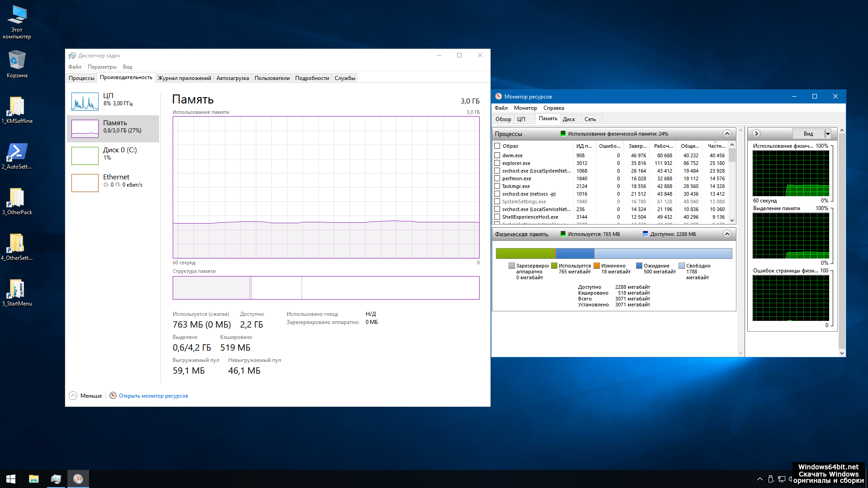Switch to the Disk tab in Resource Monitor
Image resolution: width=868 pixels, height=488 pixels.
click(x=569, y=119)
